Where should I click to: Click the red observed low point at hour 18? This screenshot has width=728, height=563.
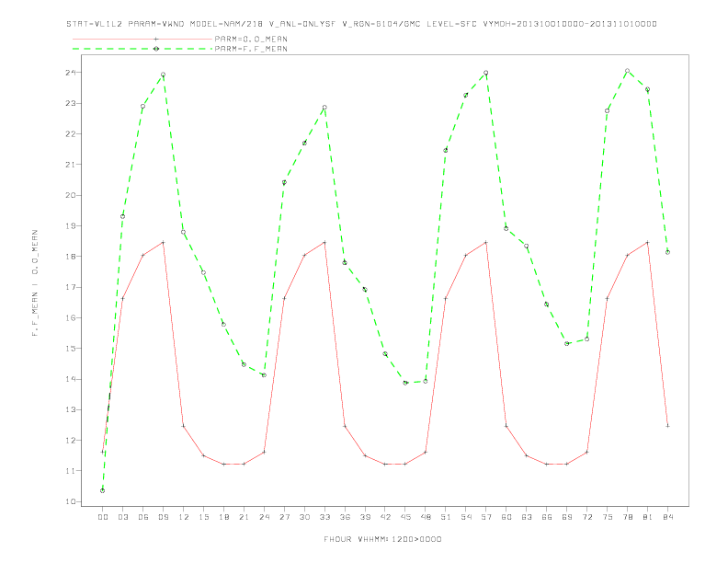[x=223, y=464]
